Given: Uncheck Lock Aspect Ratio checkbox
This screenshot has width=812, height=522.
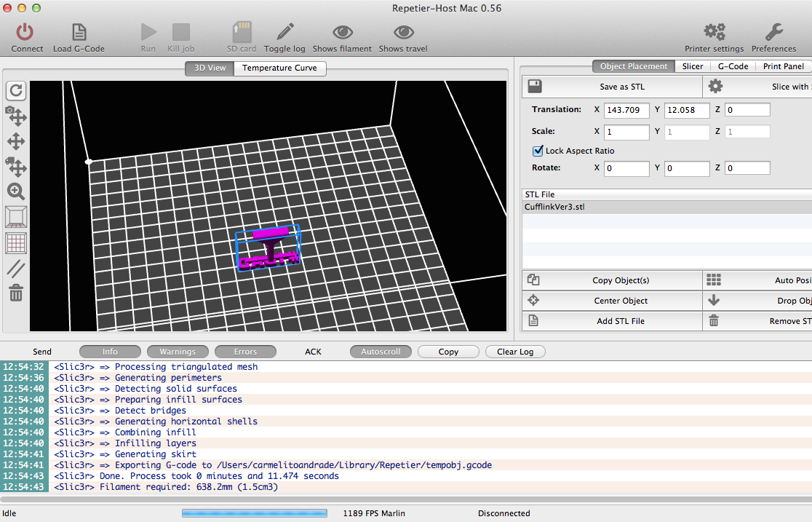Looking at the screenshot, I should [538, 151].
